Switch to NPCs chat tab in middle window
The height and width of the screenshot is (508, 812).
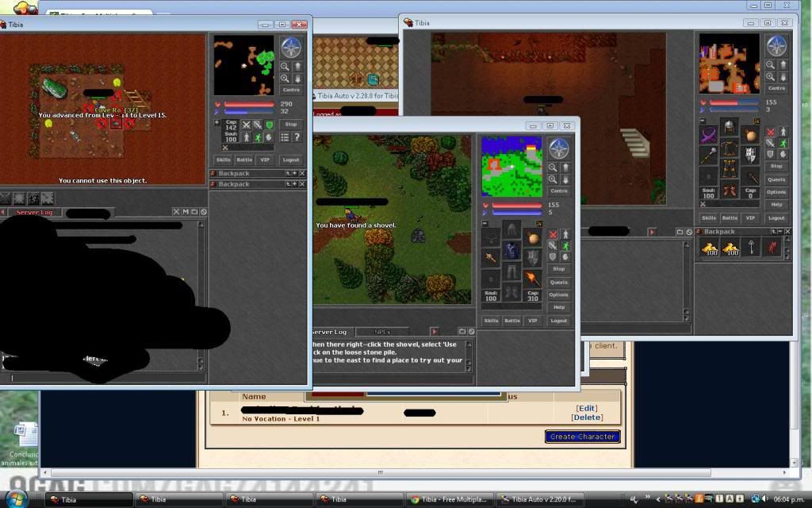tap(383, 332)
